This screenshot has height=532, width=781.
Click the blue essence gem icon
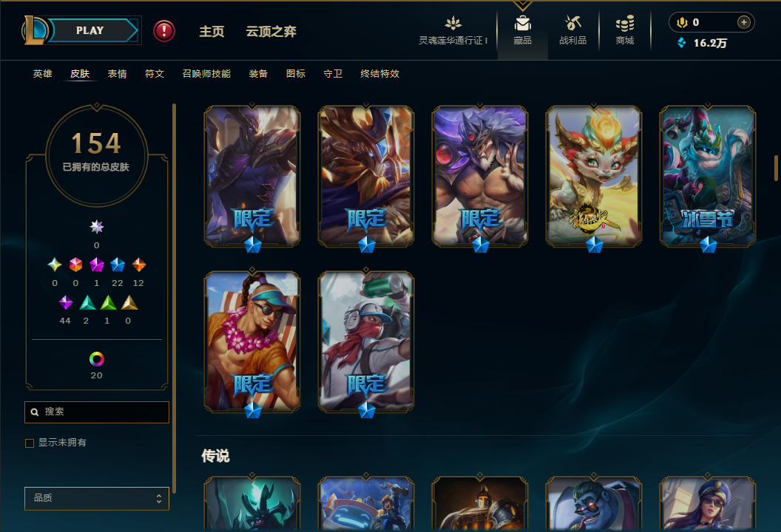(x=681, y=43)
